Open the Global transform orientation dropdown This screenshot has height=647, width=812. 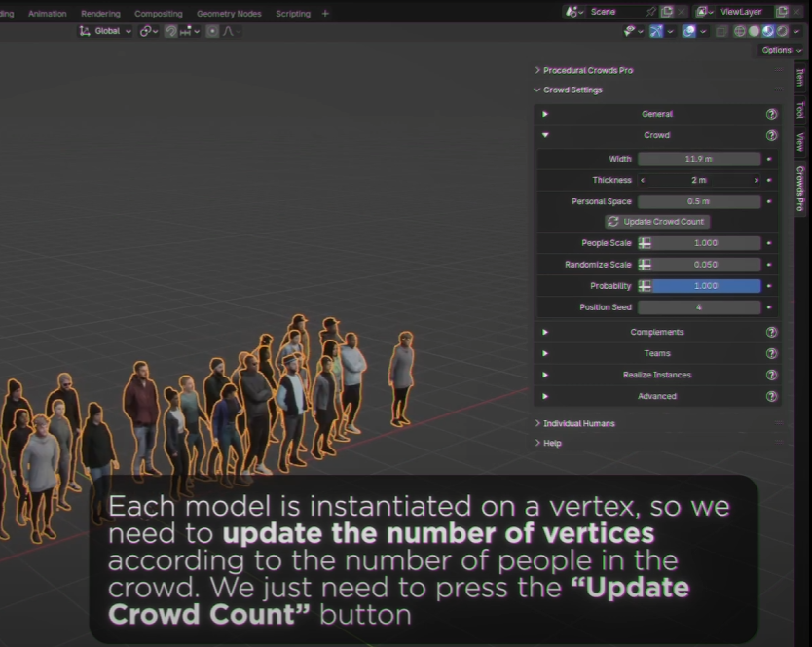click(x=106, y=31)
